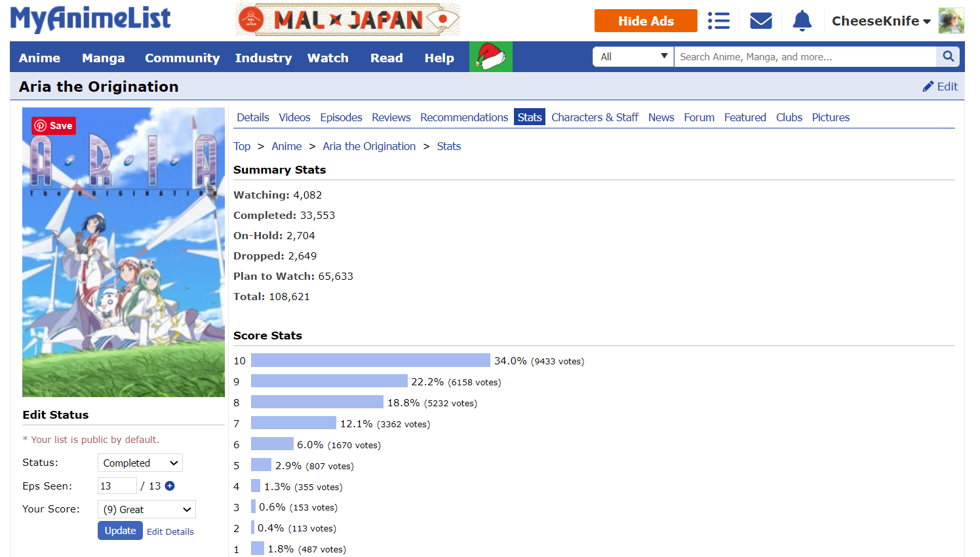Open the MAL x JAPAN banner
The height and width of the screenshot is (557, 980).
pyautogui.click(x=347, y=20)
